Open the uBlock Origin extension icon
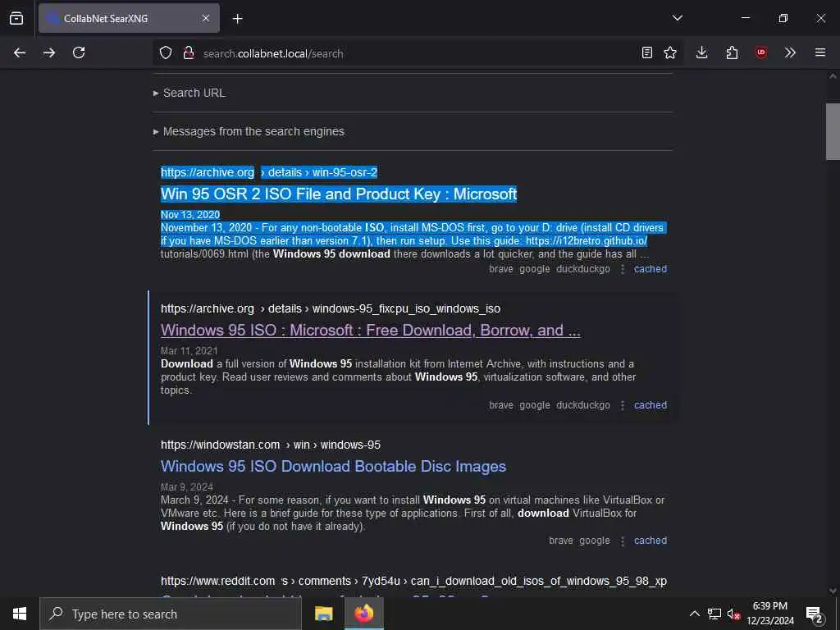The height and width of the screenshot is (630, 840). pos(760,52)
